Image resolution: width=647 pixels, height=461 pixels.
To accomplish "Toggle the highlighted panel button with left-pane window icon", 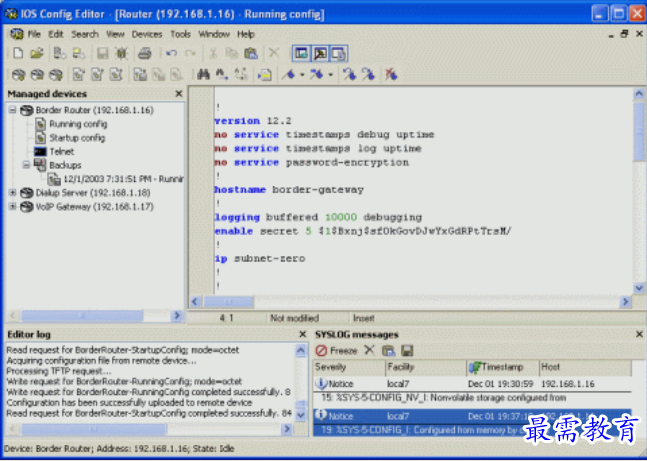I will [x=301, y=53].
